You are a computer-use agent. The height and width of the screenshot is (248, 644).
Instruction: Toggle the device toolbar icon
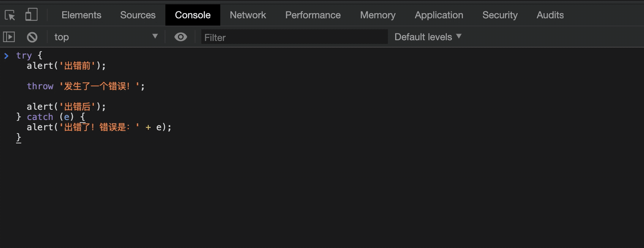[x=31, y=15]
